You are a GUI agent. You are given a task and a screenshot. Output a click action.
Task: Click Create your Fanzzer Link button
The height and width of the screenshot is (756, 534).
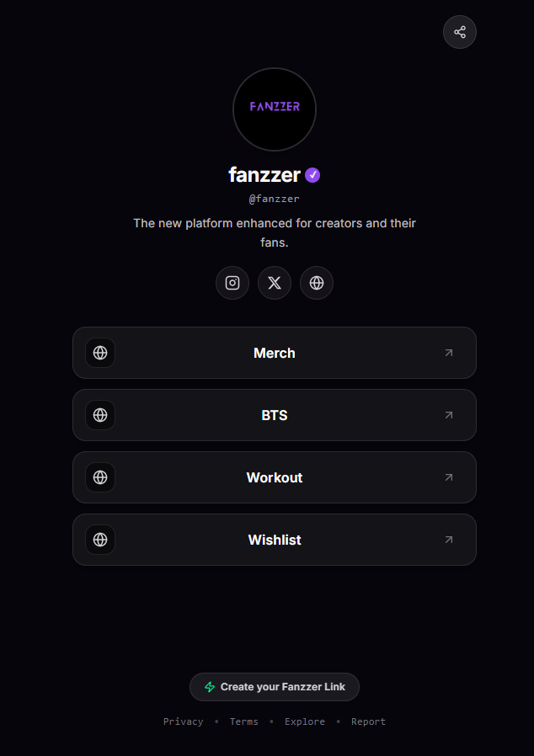click(274, 687)
